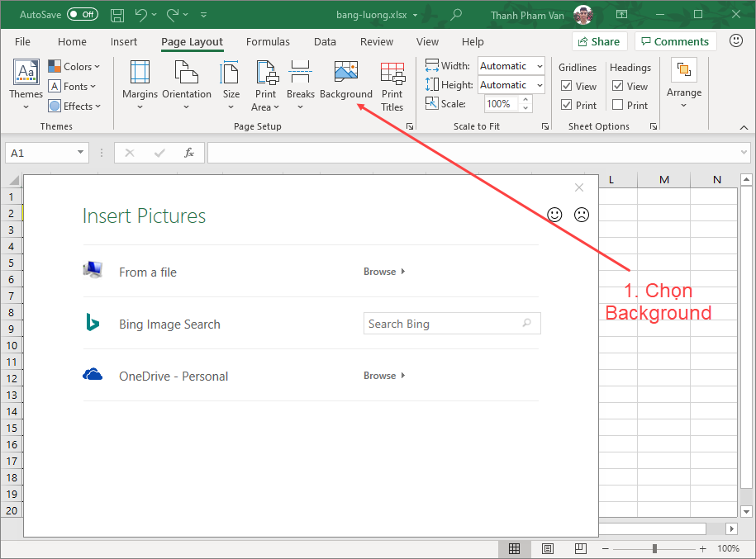
Task: Switch to the Home tab
Action: pyautogui.click(x=73, y=42)
